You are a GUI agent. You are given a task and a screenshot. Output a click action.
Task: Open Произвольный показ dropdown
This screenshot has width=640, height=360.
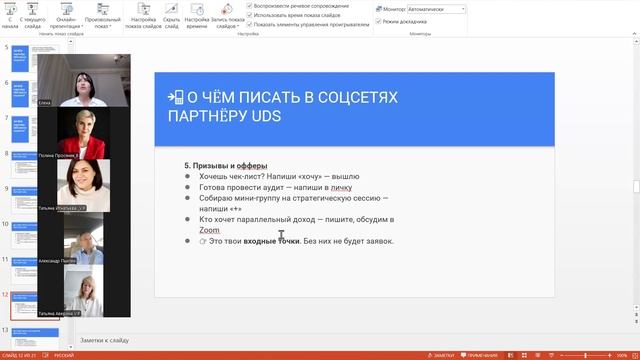pos(102,16)
